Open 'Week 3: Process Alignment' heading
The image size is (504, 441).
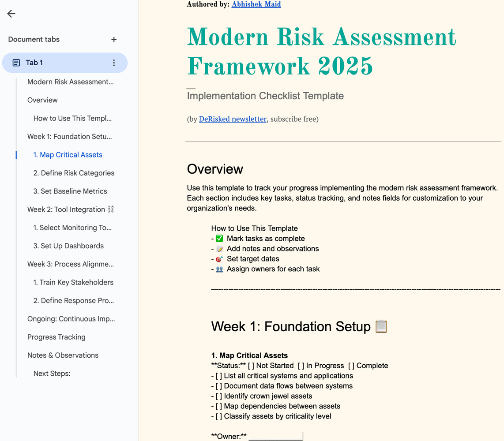point(70,264)
